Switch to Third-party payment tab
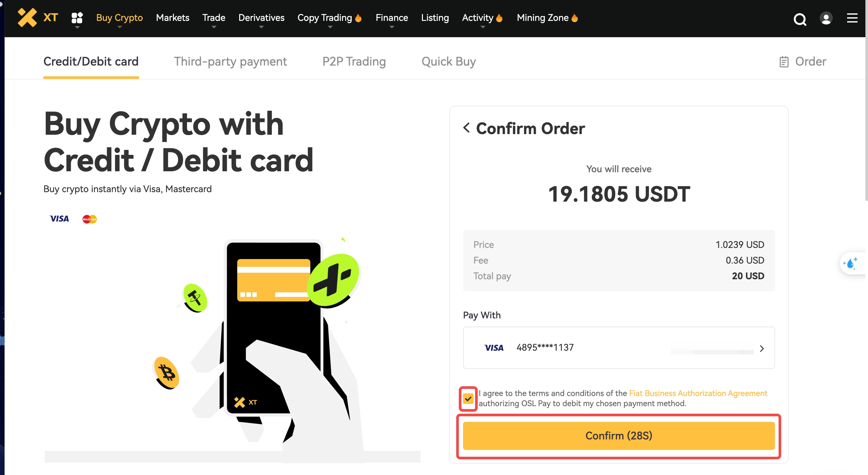The image size is (868, 475). click(230, 62)
